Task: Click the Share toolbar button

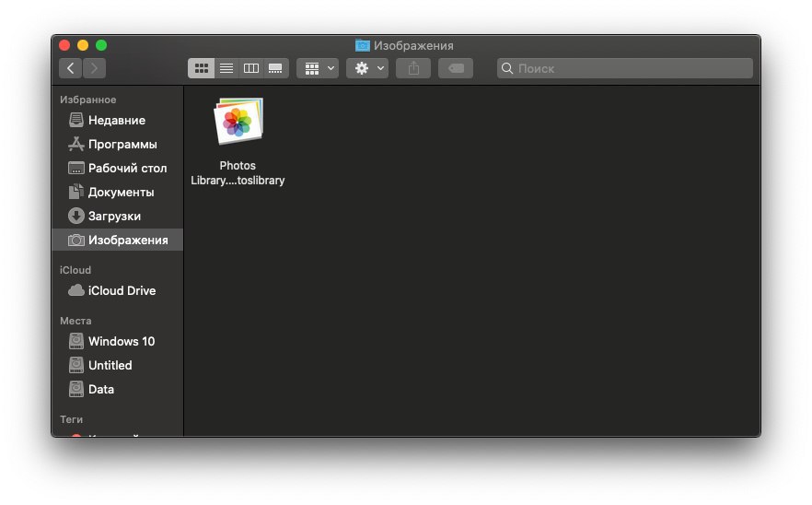Action: [x=413, y=68]
